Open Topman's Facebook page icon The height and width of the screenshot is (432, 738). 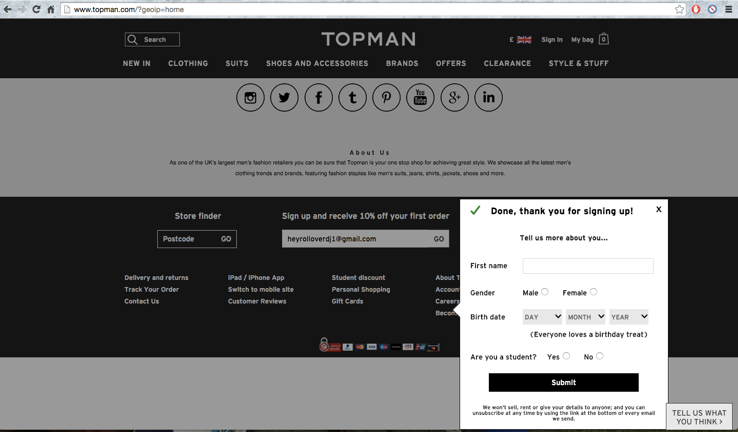319,97
